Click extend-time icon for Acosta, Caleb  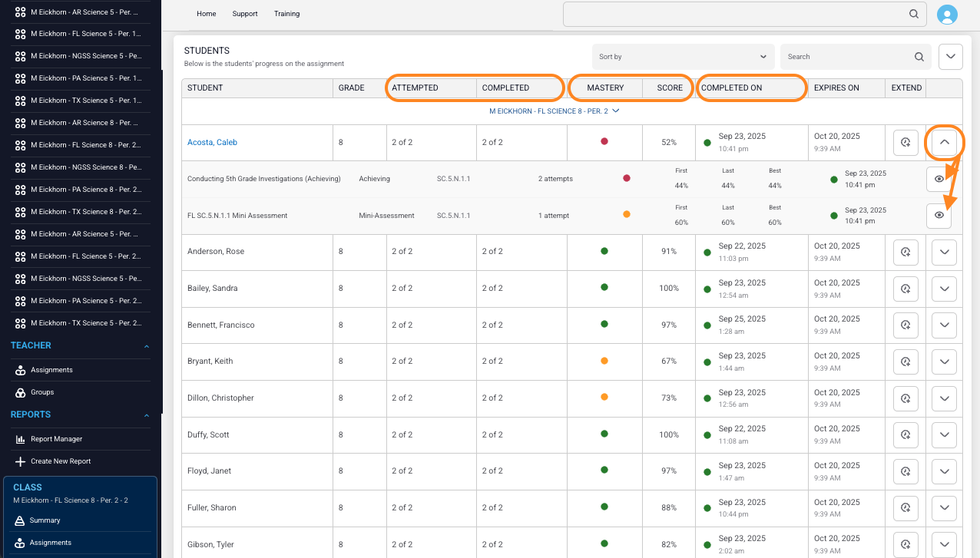[x=906, y=143]
